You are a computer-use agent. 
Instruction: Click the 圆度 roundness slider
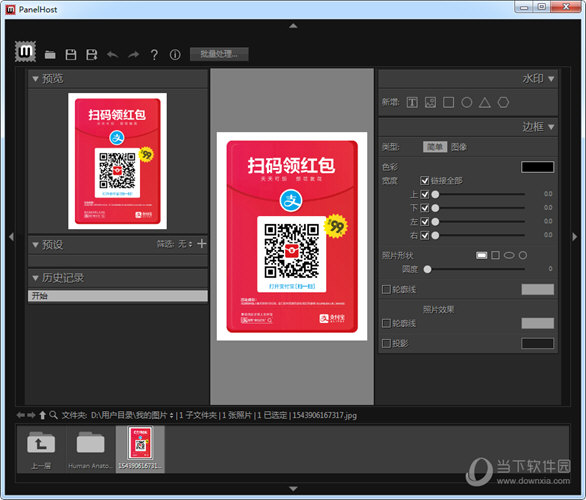[x=474, y=269]
